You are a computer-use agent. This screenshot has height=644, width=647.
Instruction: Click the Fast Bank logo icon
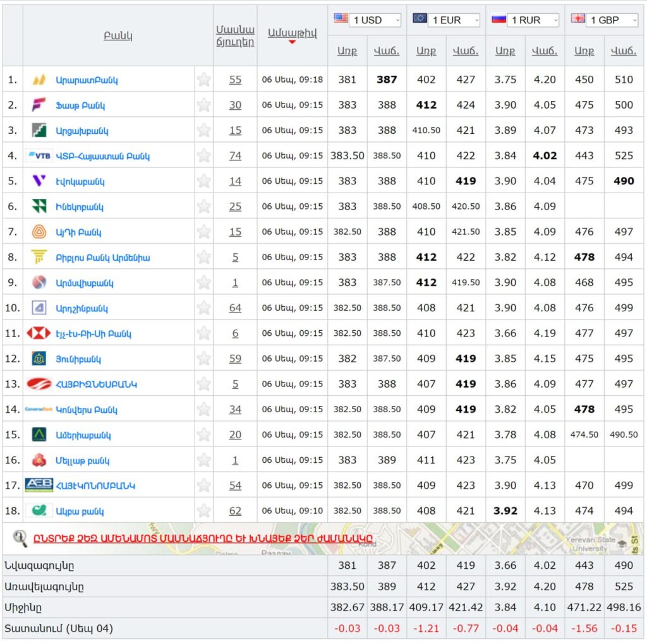(39, 105)
